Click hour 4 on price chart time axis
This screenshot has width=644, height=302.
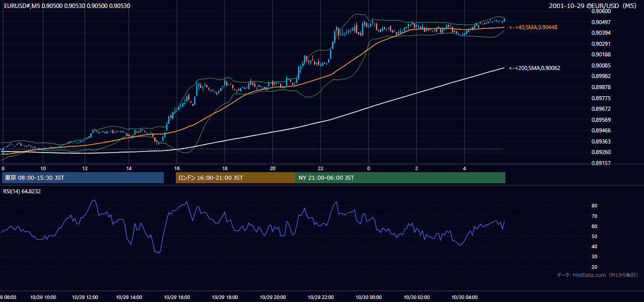465,168
